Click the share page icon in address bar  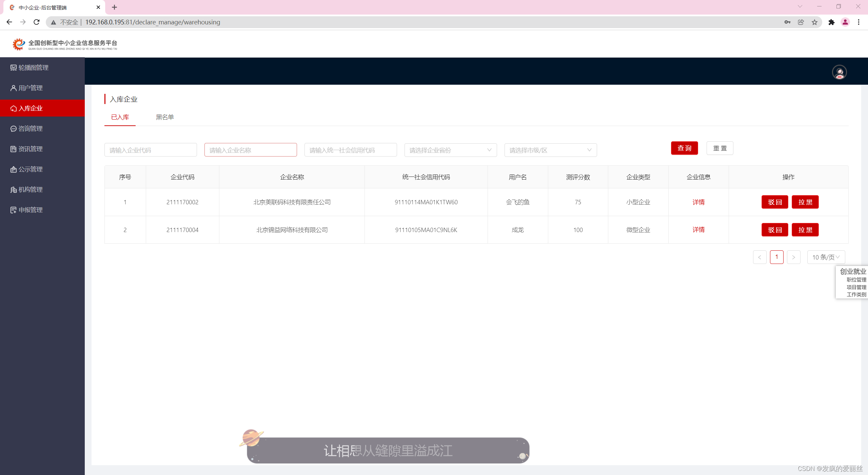click(801, 22)
